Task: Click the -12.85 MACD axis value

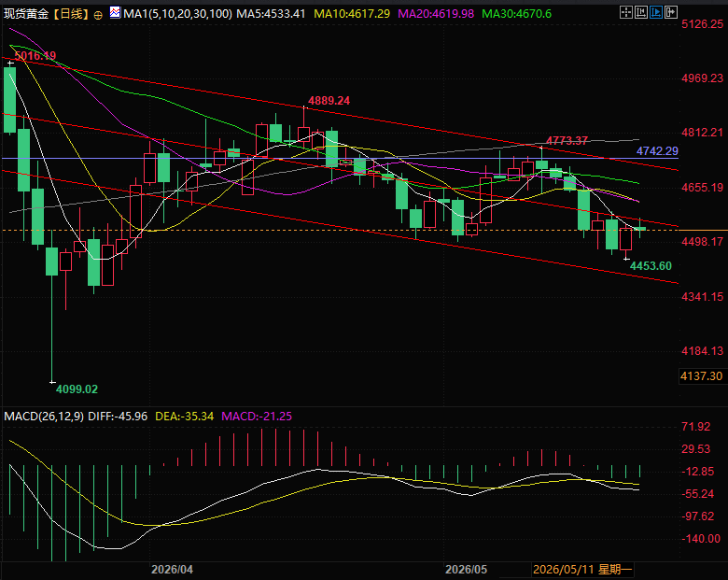Action: coord(698,472)
